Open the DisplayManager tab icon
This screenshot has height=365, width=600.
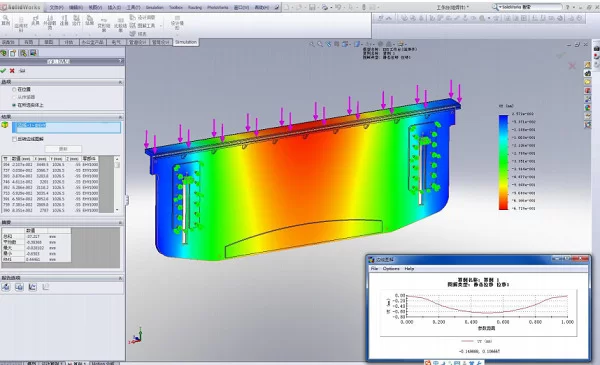pyautogui.click(x=33, y=53)
